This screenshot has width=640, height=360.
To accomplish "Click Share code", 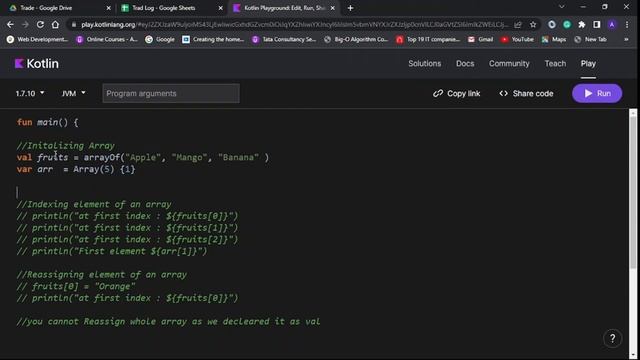I will 526,93.
